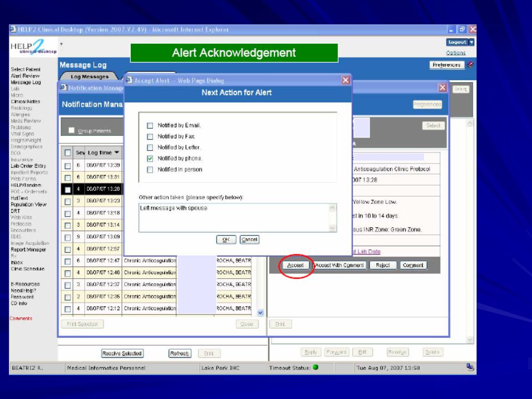
Task: Check the Notified by Letter box
Action: 150,147
